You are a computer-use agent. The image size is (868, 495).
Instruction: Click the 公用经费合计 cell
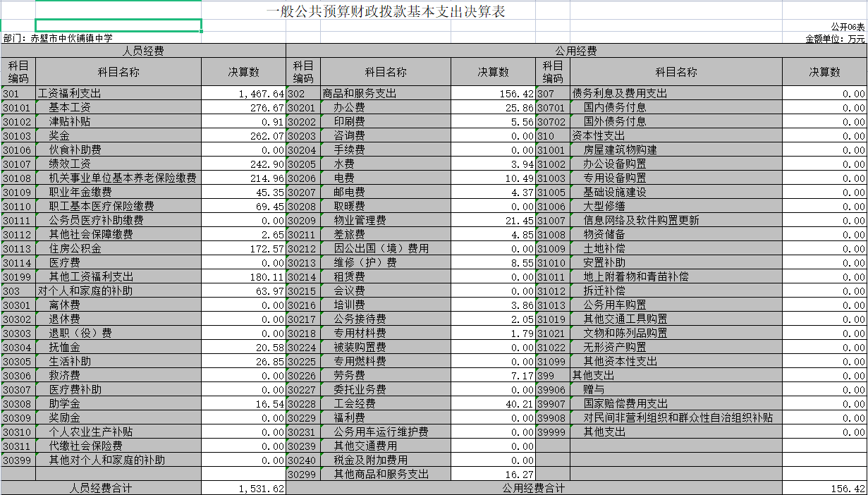[534, 488]
